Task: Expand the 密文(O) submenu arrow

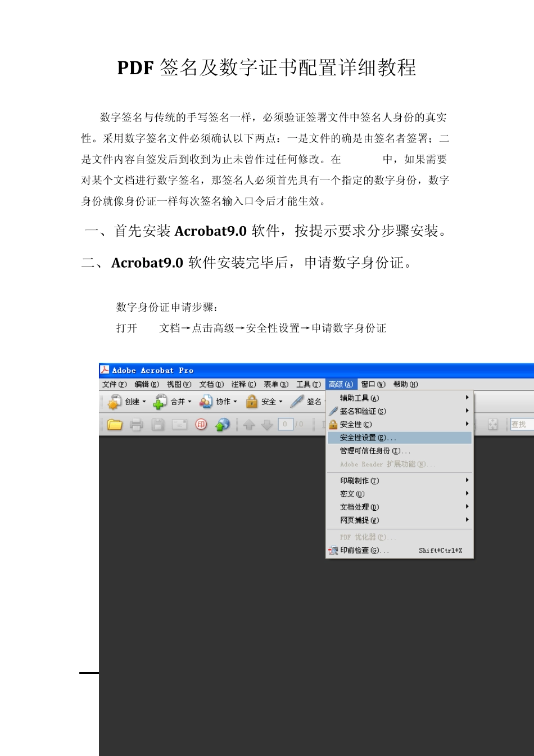Action: (x=467, y=493)
